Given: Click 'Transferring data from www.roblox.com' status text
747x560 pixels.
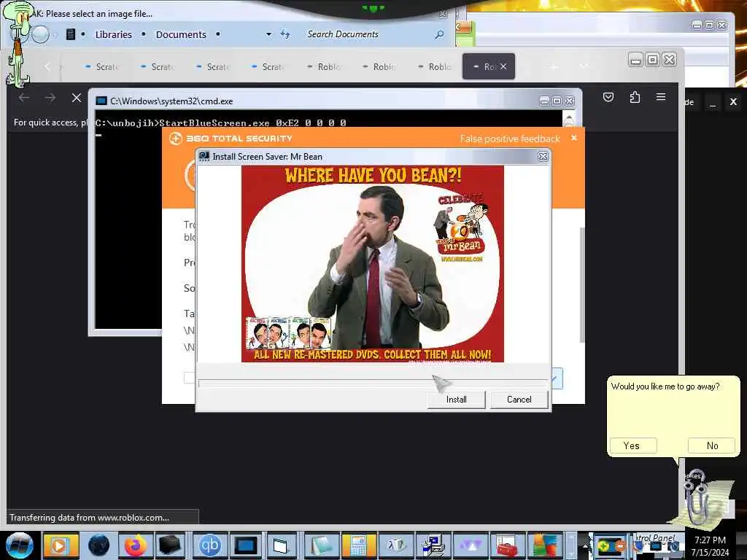Looking at the screenshot, I should tap(89, 517).
